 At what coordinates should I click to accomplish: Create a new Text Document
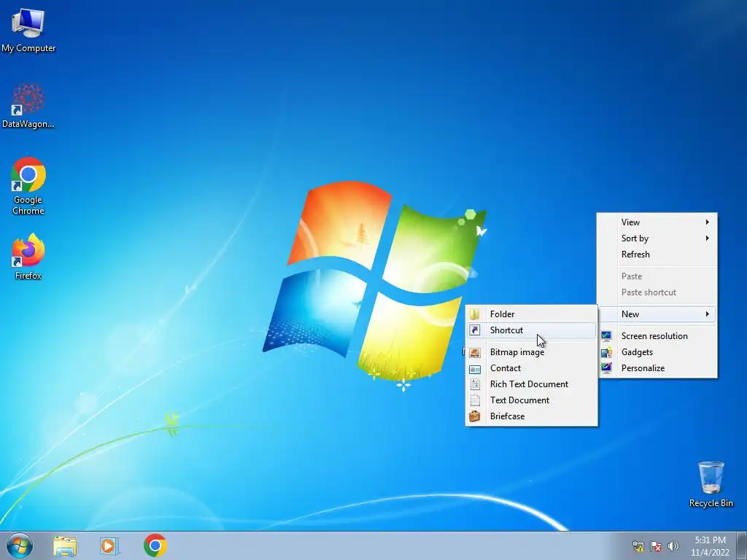tap(531, 400)
